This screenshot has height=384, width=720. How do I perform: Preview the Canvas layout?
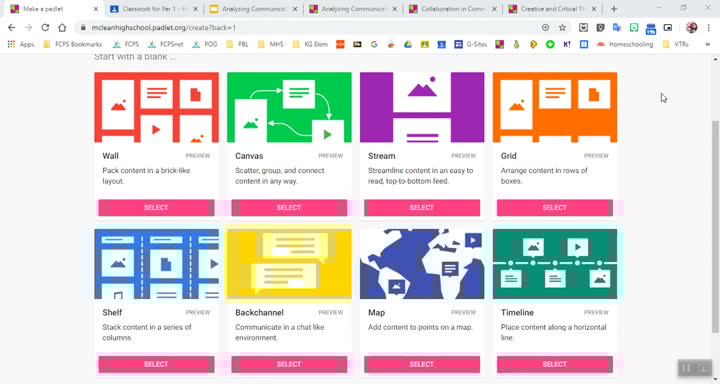(x=331, y=156)
